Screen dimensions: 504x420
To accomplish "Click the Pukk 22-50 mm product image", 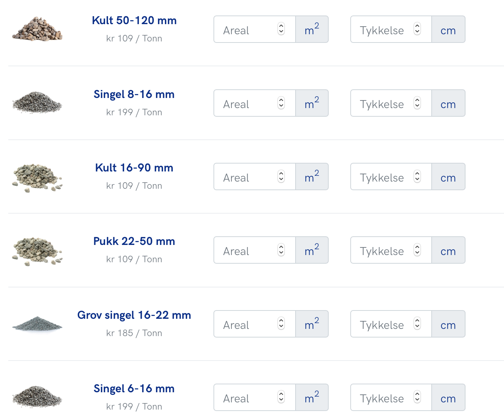I will [x=37, y=251].
